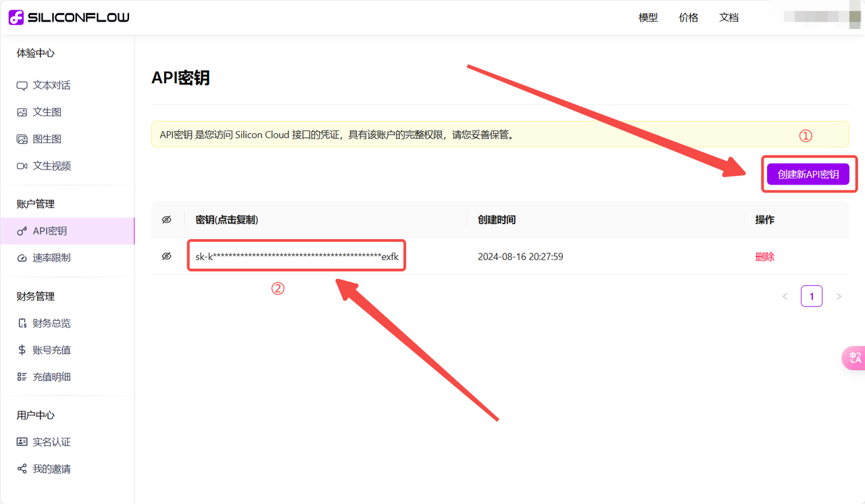This screenshot has width=865, height=504.
Task: Reveal the sk-k key via its eye icon
Action: (166, 257)
